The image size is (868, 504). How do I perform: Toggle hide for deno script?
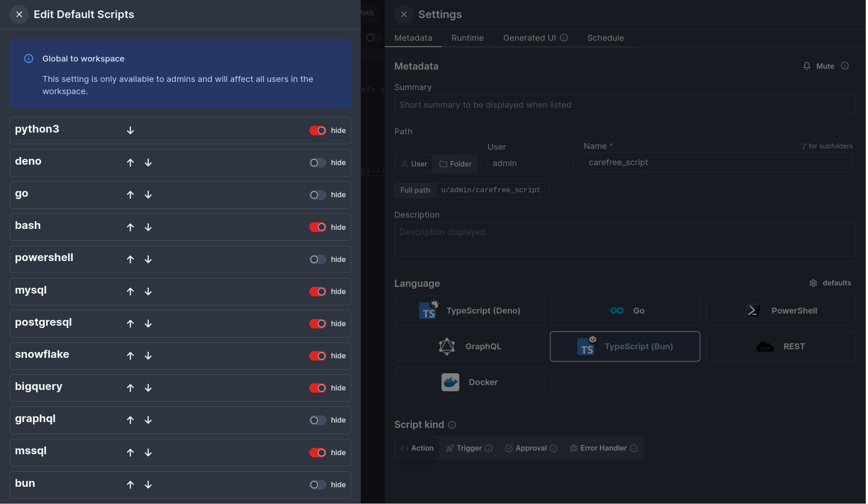point(316,162)
